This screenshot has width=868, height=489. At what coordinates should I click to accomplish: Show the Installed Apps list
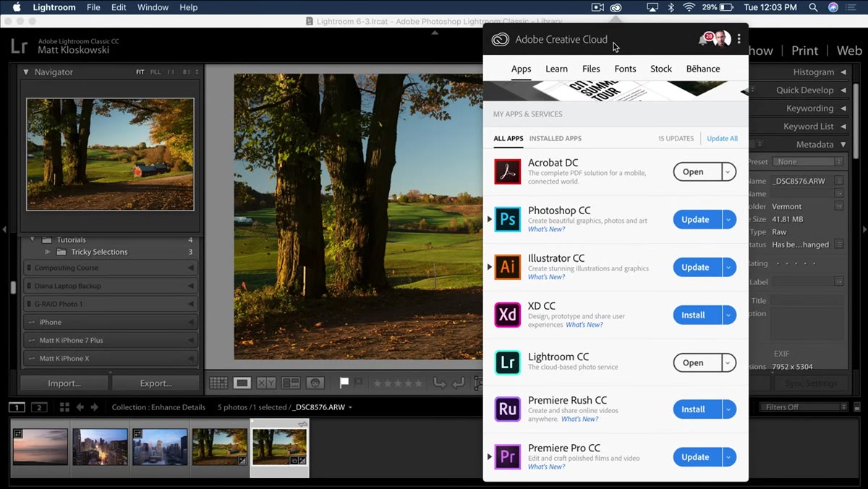click(x=555, y=138)
